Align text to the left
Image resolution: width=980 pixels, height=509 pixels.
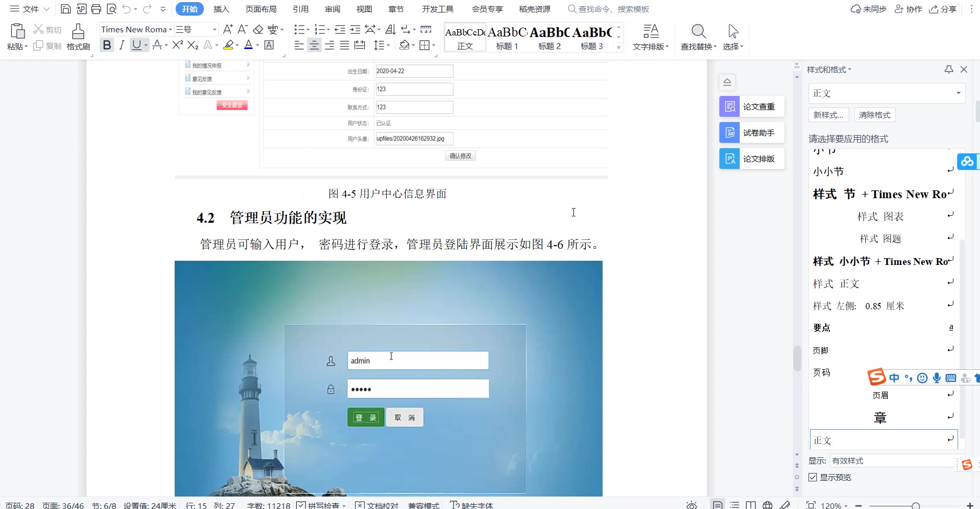click(x=299, y=45)
